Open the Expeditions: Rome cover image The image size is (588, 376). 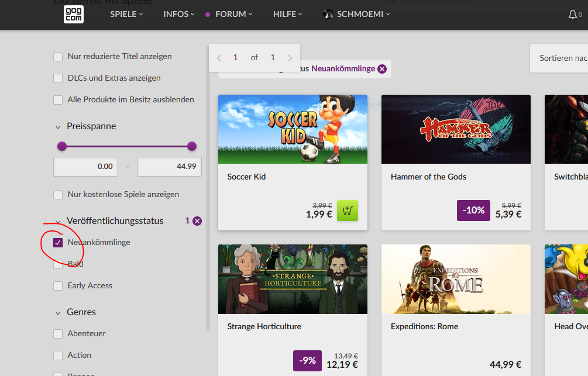point(456,280)
